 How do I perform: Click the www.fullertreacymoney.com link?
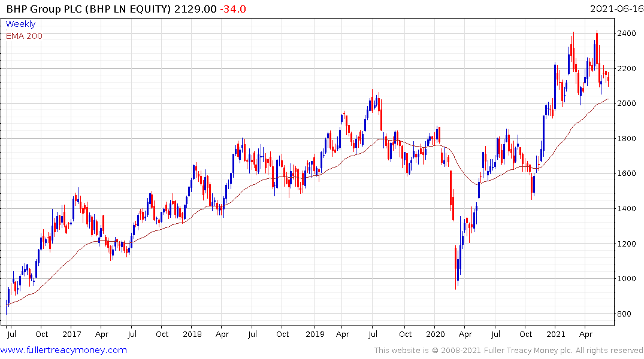[64, 350]
